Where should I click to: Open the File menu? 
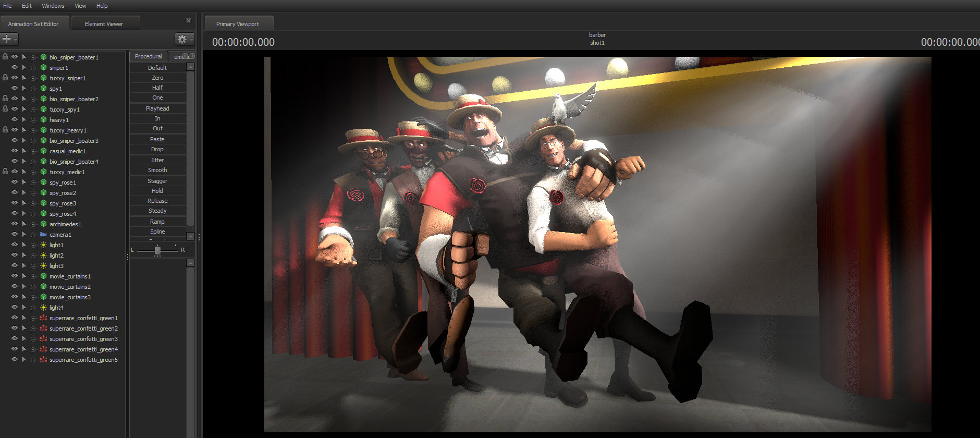tap(7, 6)
